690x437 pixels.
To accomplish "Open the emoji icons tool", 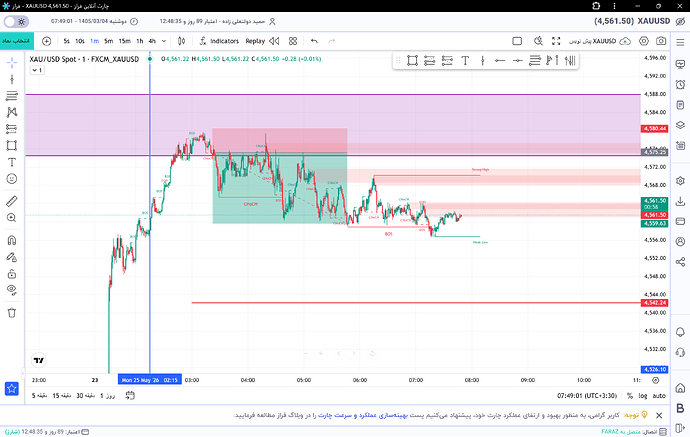I will 12,179.
